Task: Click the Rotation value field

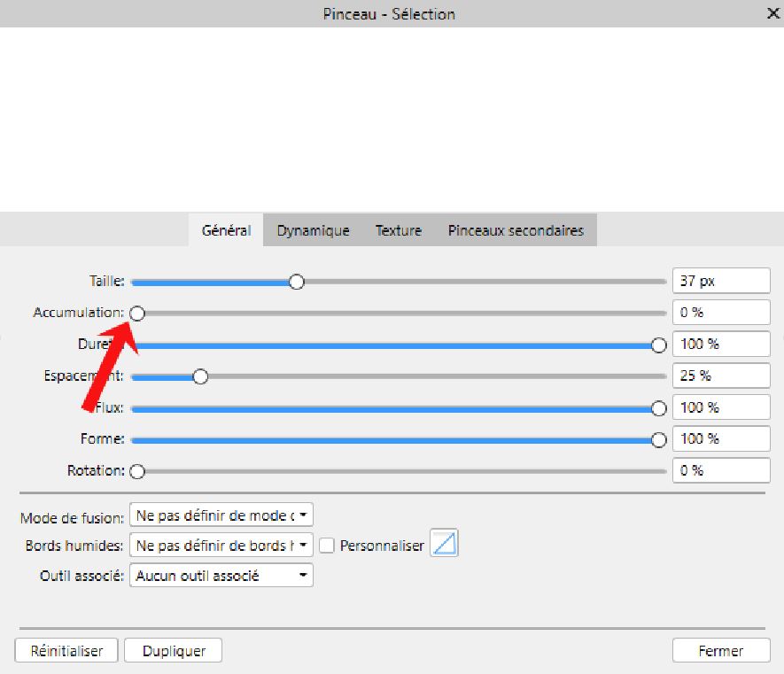Action: pyautogui.click(x=721, y=470)
